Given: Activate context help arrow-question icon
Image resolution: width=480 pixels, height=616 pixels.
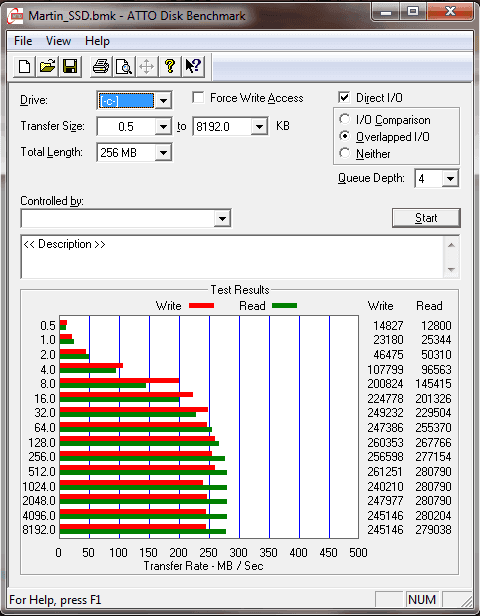Looking at the screenshot, I should pyautogui.click(x=193, y=66).
